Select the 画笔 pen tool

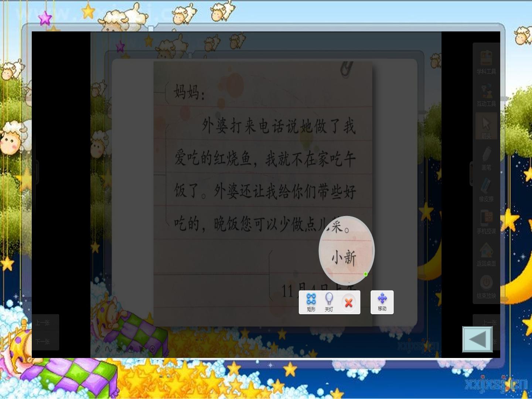486,159
